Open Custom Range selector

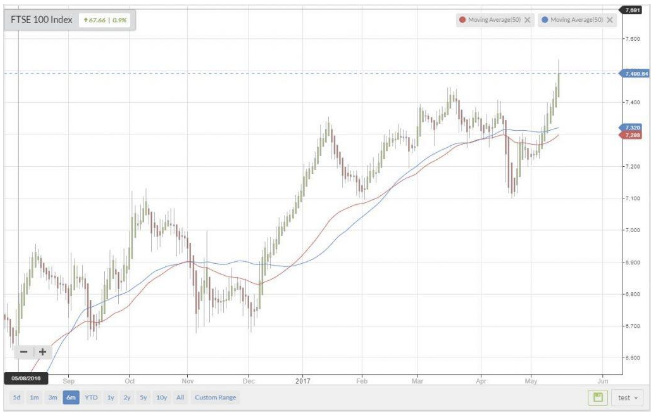tap(215, 397)
